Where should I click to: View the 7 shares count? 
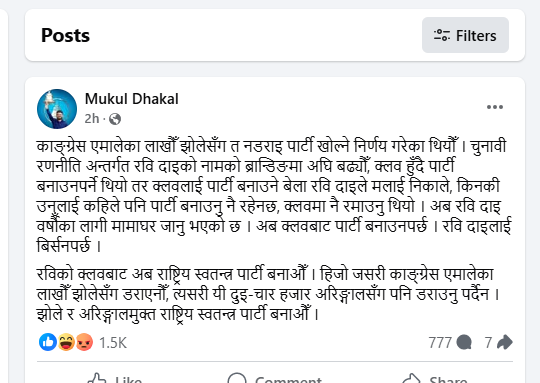coord(488,343)
